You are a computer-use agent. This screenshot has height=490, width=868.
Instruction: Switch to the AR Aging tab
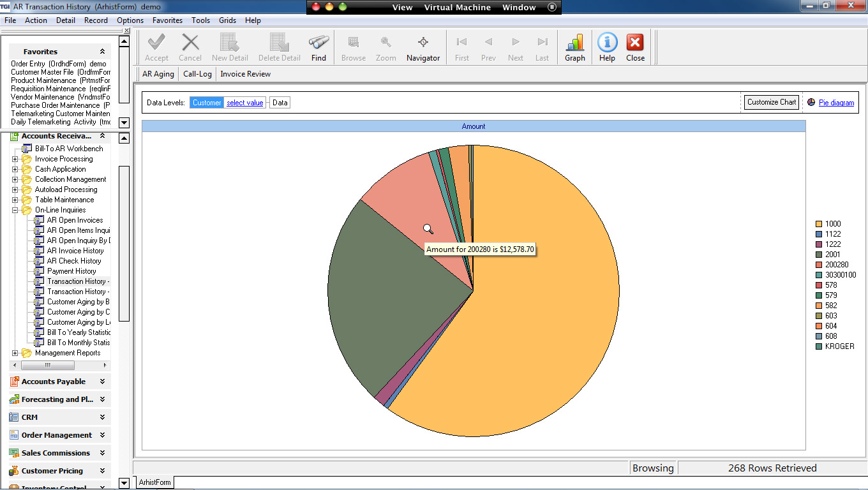coord(158,74)
